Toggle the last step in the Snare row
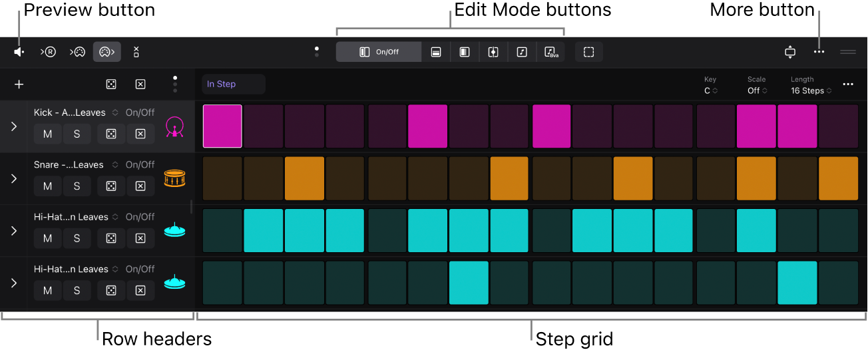Screen dimensions: 868x358 point(839,178)
